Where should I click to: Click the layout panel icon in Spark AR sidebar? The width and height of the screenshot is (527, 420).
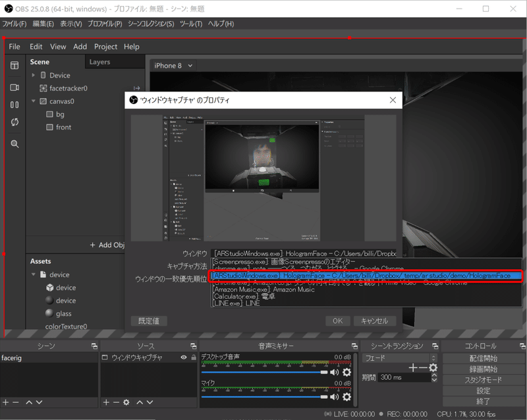pos(14,65)
